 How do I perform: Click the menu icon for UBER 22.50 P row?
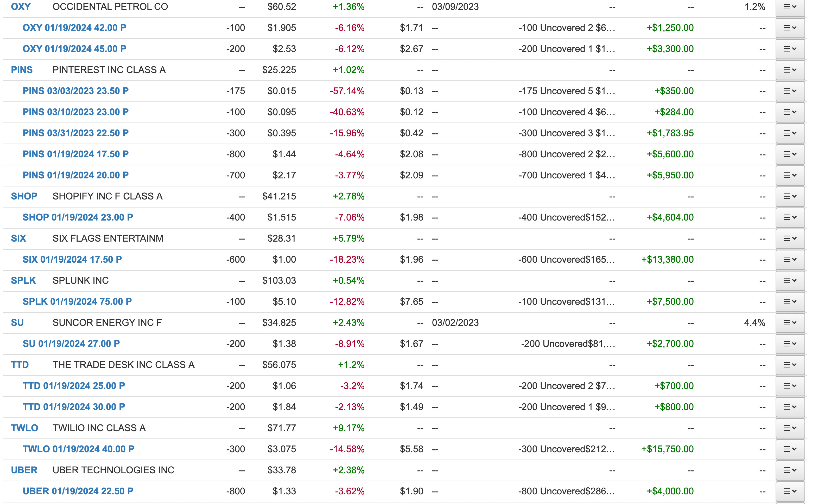[x=790, y=491]
